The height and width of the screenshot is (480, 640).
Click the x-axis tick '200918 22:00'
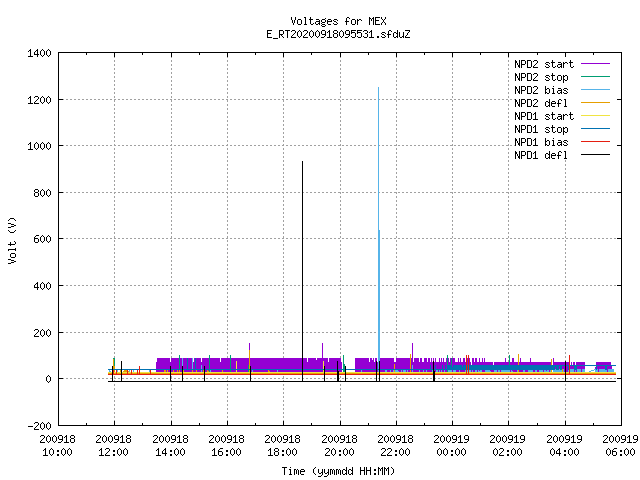395,446
